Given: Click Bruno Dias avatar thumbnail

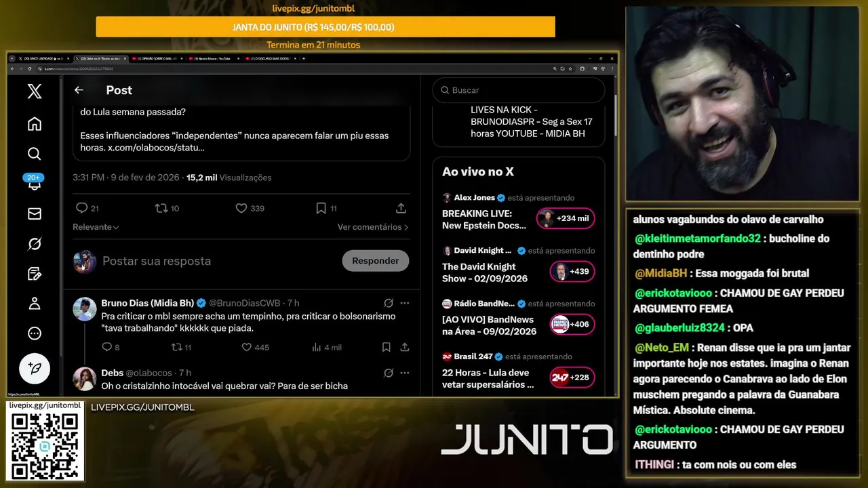Looking at the screenshot, I should click(x=85, y=309).
